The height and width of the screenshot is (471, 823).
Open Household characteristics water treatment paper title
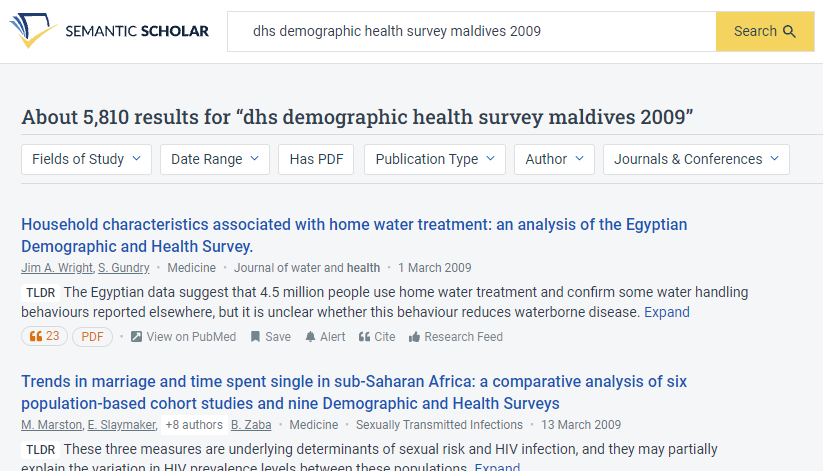354,235
